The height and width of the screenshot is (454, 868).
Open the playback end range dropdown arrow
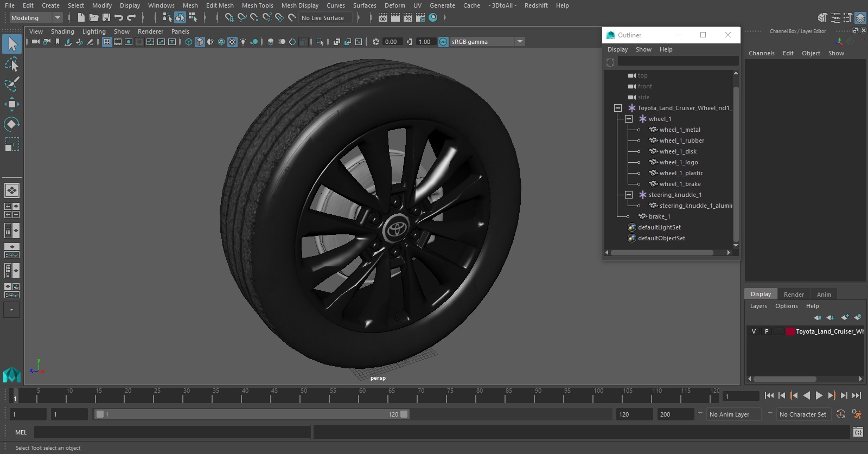[x=700, y=414]
